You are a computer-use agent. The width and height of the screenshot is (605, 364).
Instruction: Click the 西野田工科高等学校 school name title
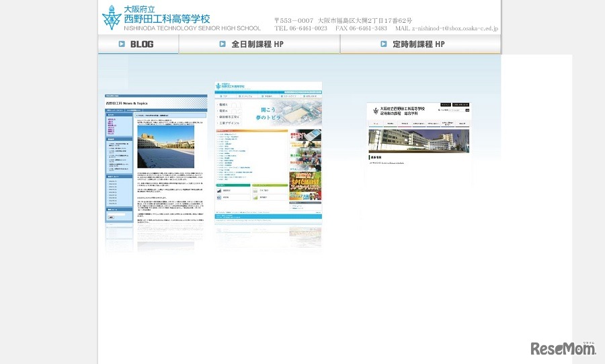[167, 19]
